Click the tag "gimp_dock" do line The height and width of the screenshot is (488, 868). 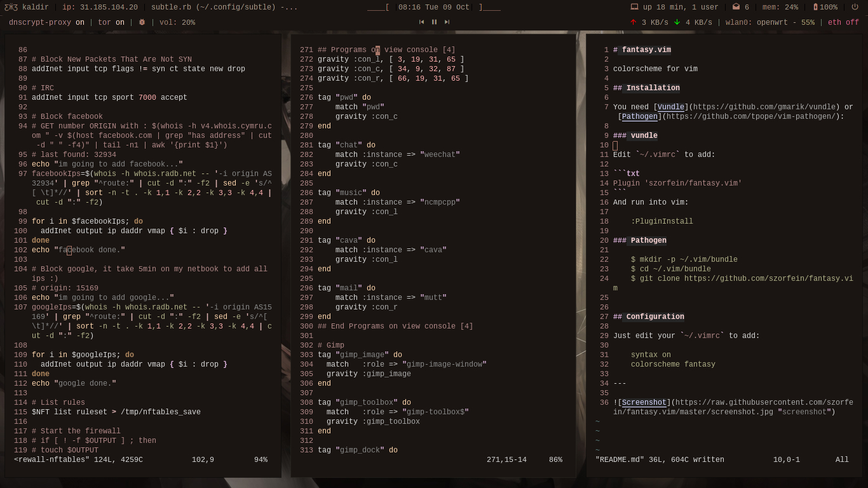pos(358,450)
